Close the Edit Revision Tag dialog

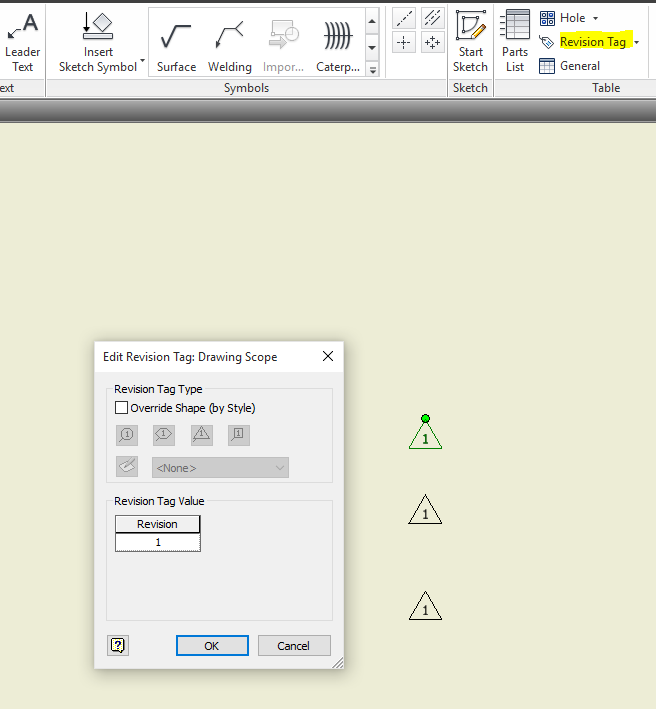pos(328,356)
